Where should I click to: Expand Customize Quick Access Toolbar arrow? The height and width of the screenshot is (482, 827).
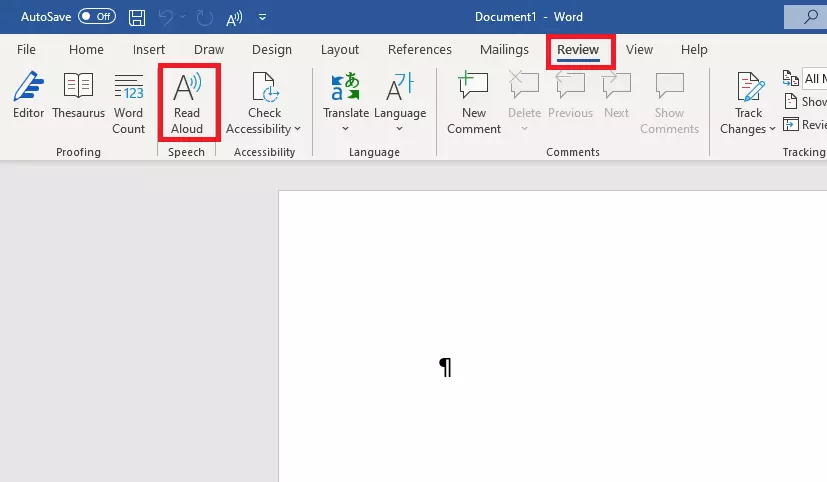[262, 17]
